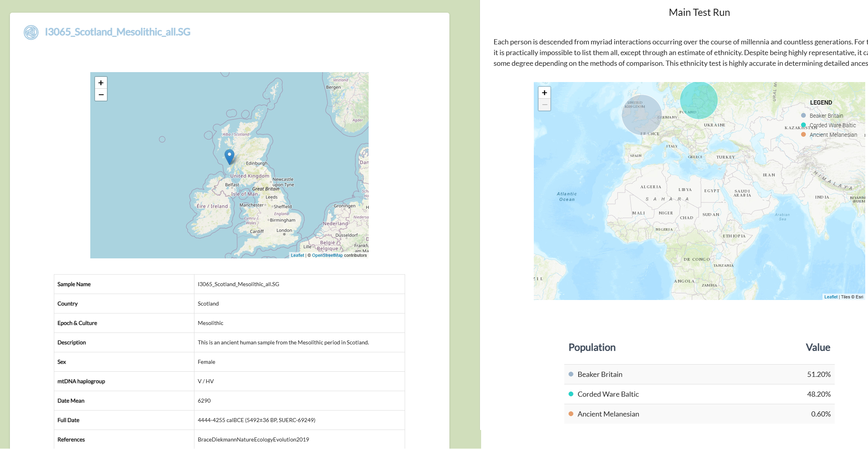Click the Ancient Melanesian legend entry
The height and width of the screenshot is (449, 868).
coord(833,135)
